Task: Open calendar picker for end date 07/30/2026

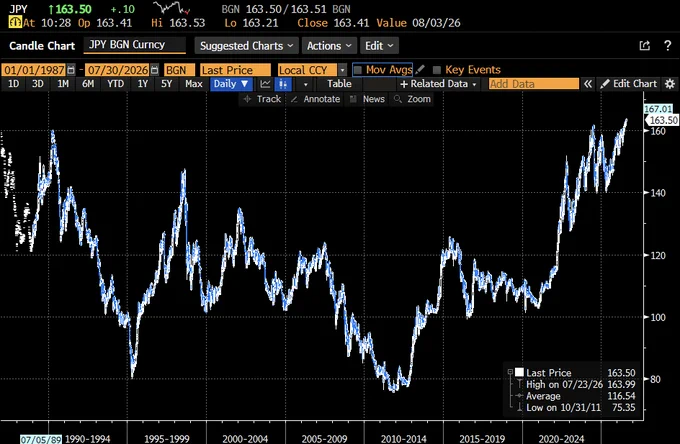Action: click(154, 70)
